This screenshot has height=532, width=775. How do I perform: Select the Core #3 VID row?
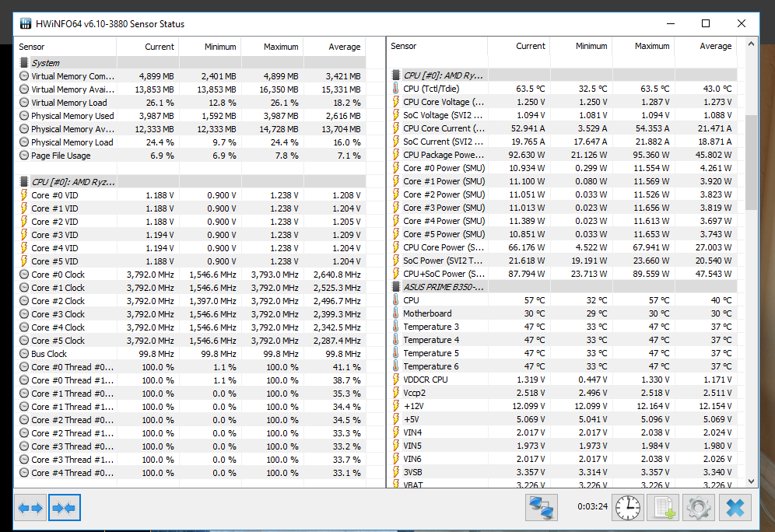[191, 235]
